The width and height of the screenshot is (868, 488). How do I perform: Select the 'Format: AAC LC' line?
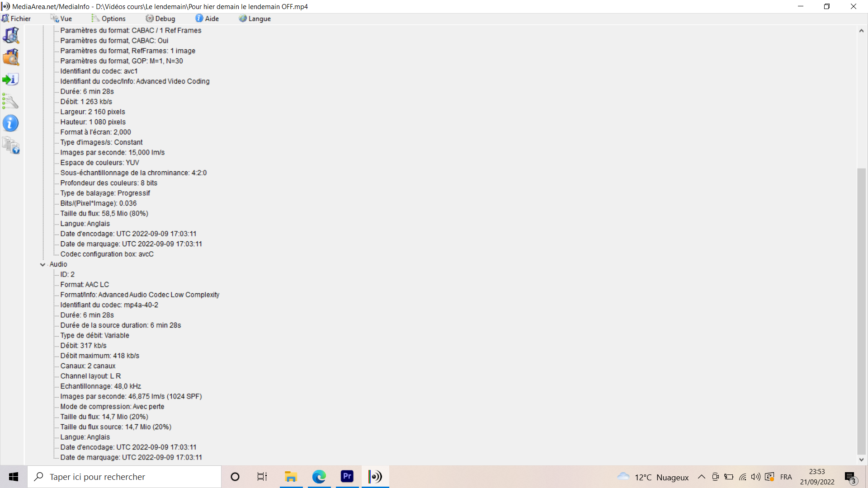point(85,284)
